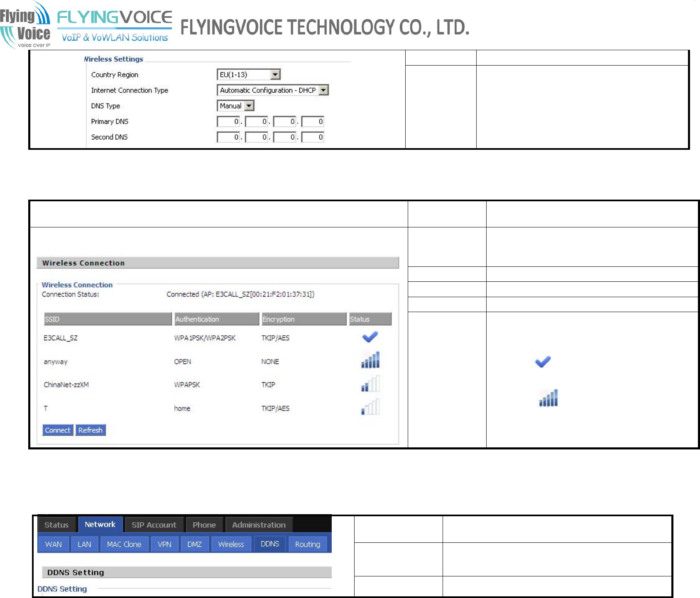The width and height of the screenshot is (700, 598).
Task: Select the anyway network row
Action: click(217, 361)
